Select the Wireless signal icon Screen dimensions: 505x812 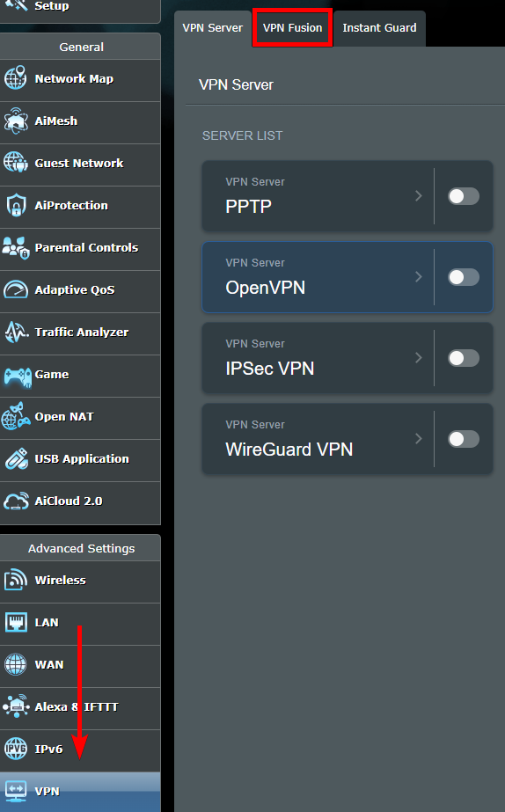pyautogui.click(x=16, y=580)
